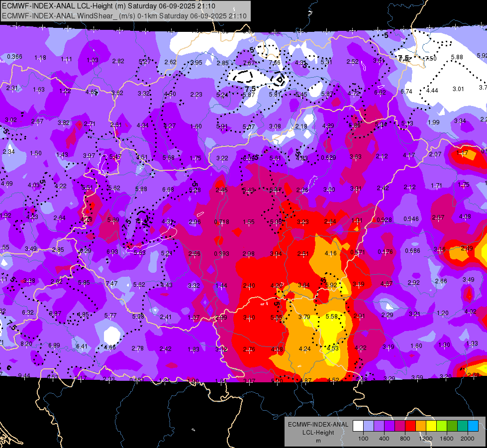
Task: Click the wind shear value '9.44'
Action: tap(24, 375)
